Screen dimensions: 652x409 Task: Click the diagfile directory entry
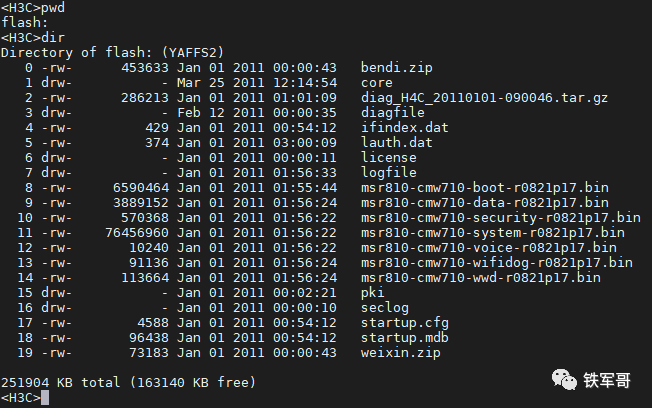394,112
